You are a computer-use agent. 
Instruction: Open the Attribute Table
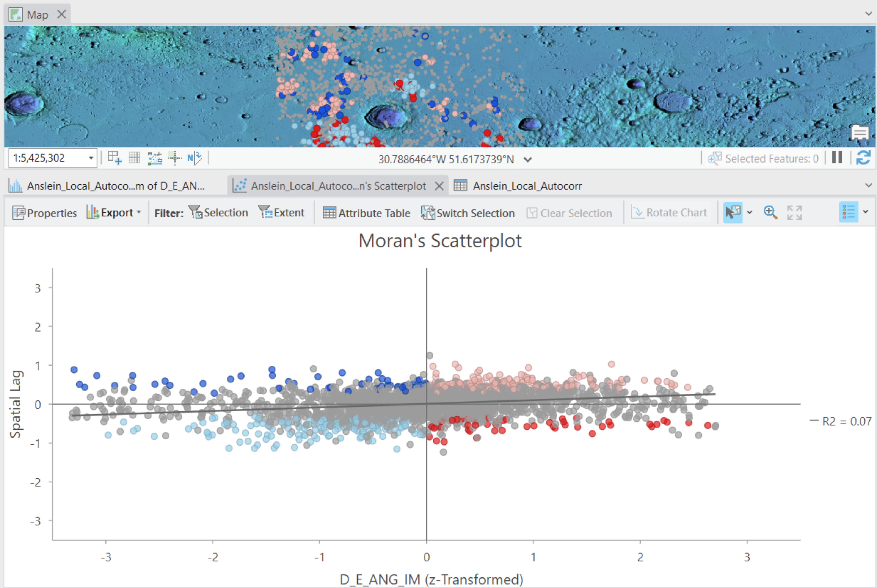(x=367, y=213)
